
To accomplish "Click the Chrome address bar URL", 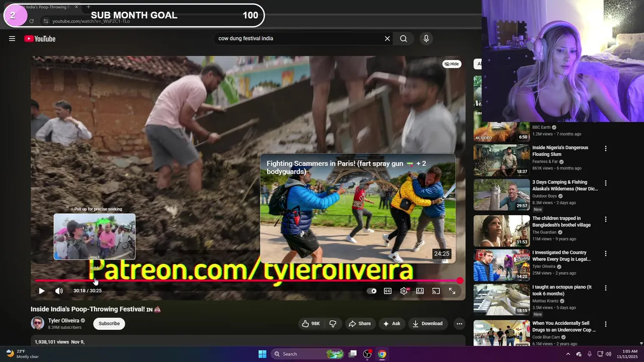I will tap(91, 21).
